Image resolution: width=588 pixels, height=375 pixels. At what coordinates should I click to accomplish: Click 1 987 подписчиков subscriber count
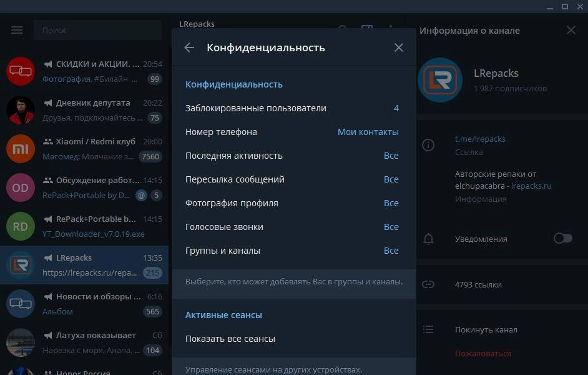[510, 89]
